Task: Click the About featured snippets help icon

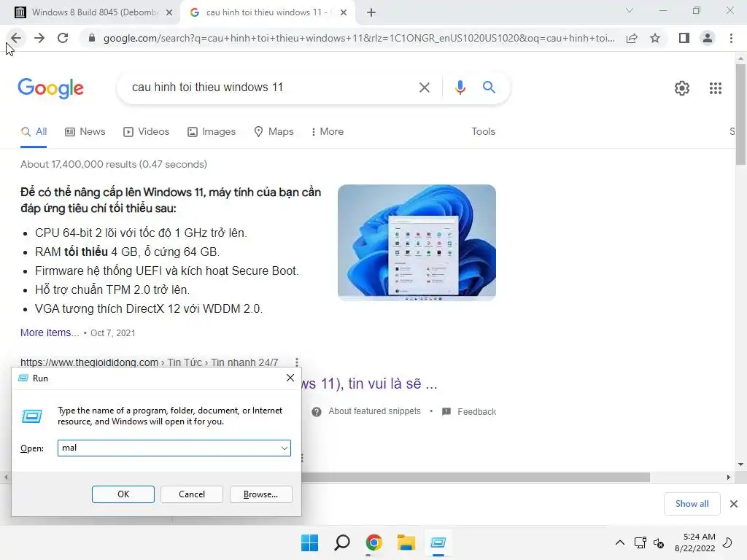Action: pyautogui.click(x=317, y=411)
